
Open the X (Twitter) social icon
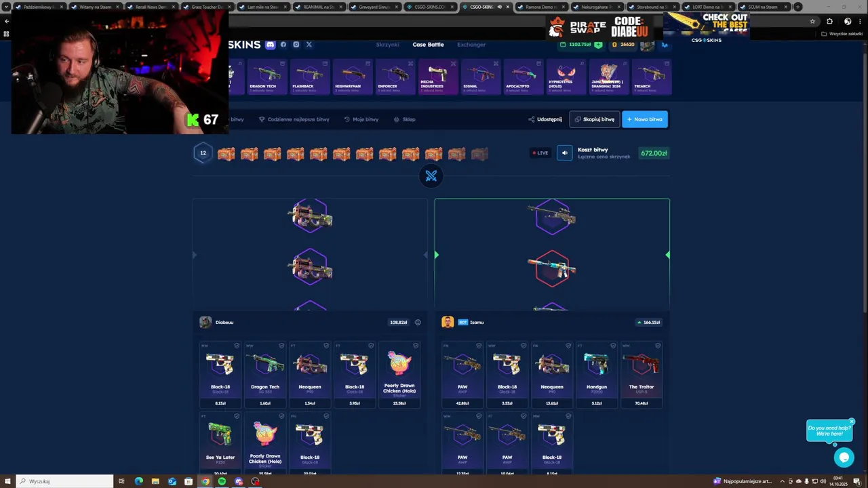coord(309,45)
